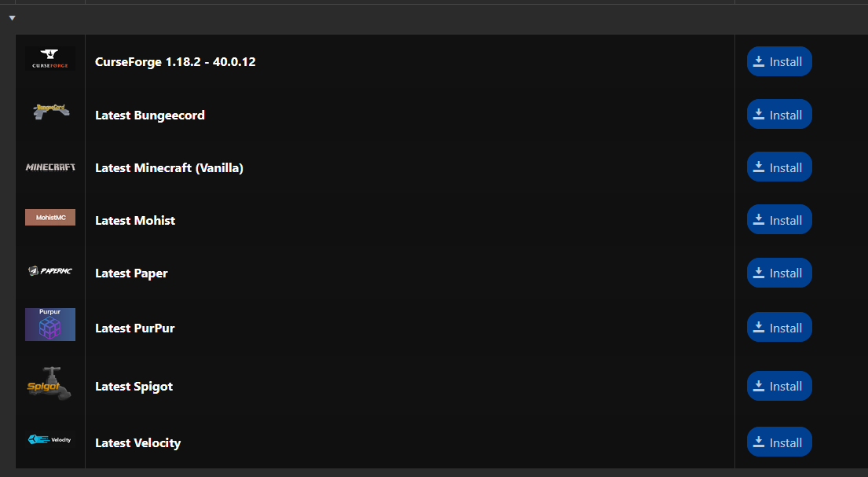Install Latest Spigot
The width and height of the screenshot is (868, 477).
tap(779, 386)
